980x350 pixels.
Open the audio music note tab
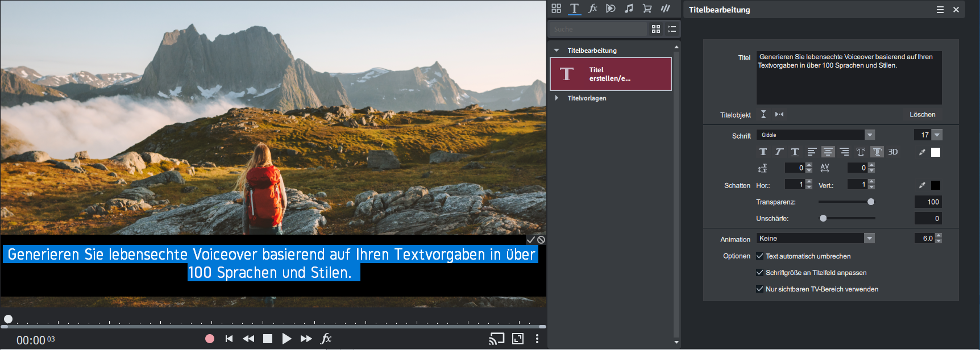point(629,9)
